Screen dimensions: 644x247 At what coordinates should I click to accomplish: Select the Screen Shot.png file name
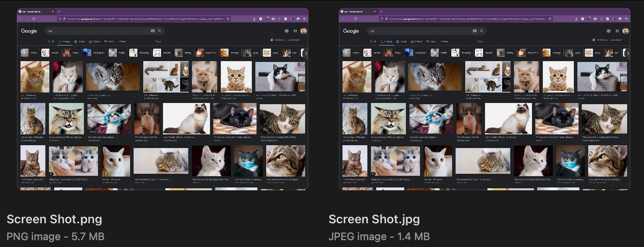pos(54,219)
